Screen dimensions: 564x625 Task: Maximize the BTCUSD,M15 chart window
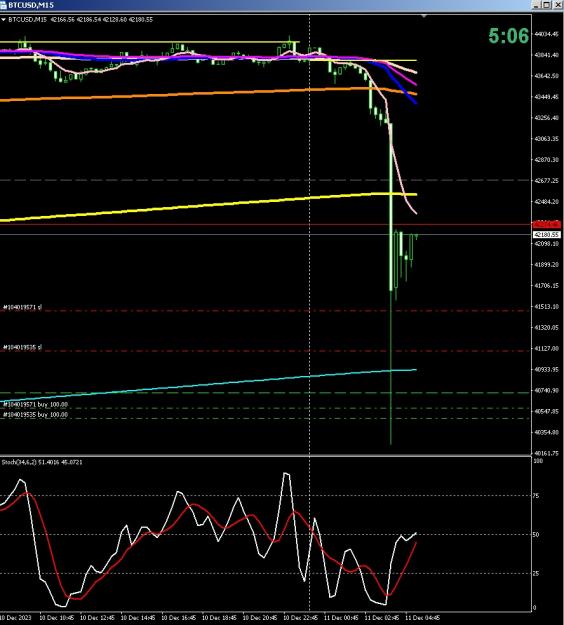(546, 5)
